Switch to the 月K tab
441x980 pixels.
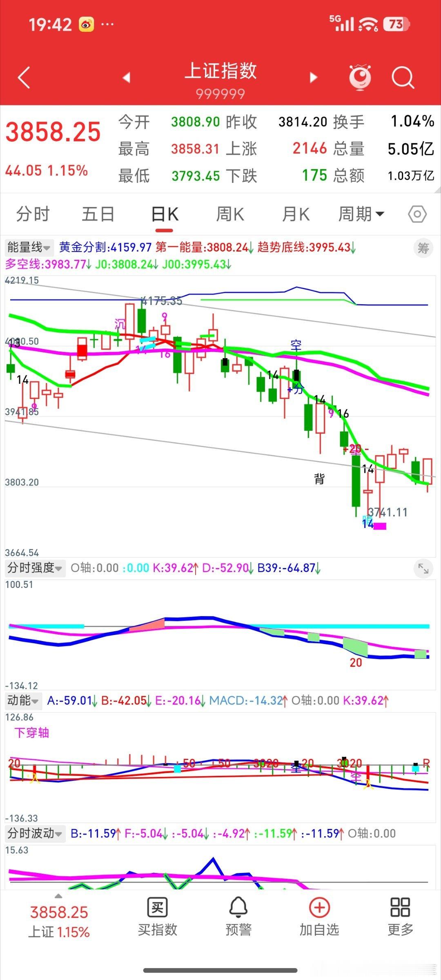[296, 214]
